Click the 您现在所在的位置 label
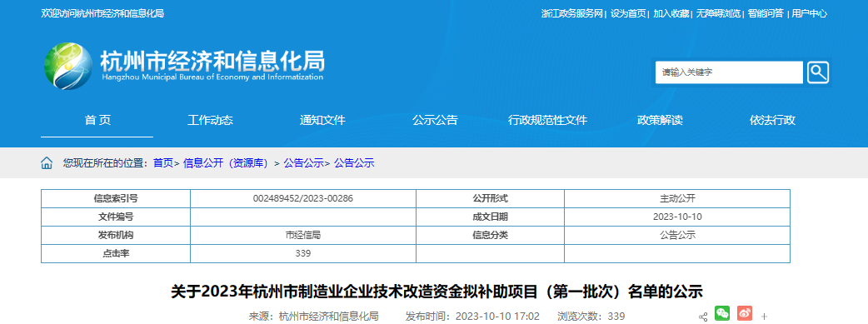 pos(105,162)
